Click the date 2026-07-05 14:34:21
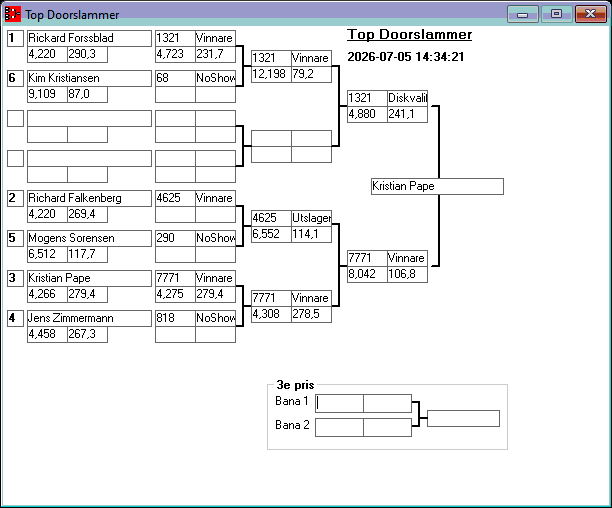 click(x=406, y=57)
